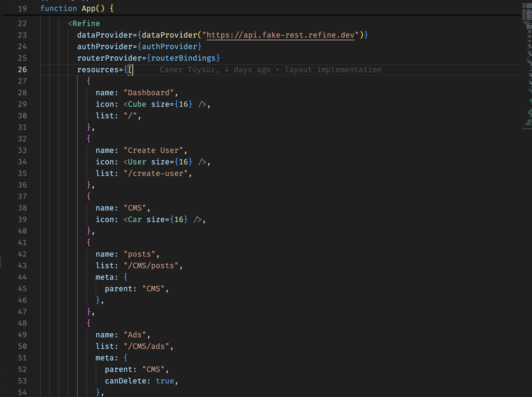Click the '"Create User"' string
This screenshot has width=532, height=397.
click(153, 150)
